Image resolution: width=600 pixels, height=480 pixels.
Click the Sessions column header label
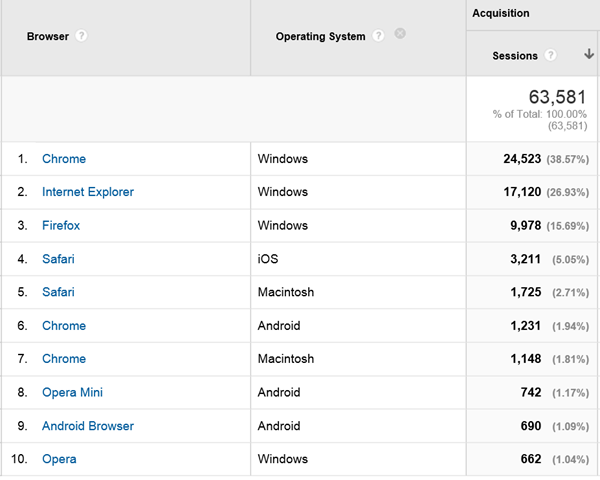(x=515, y=56)
